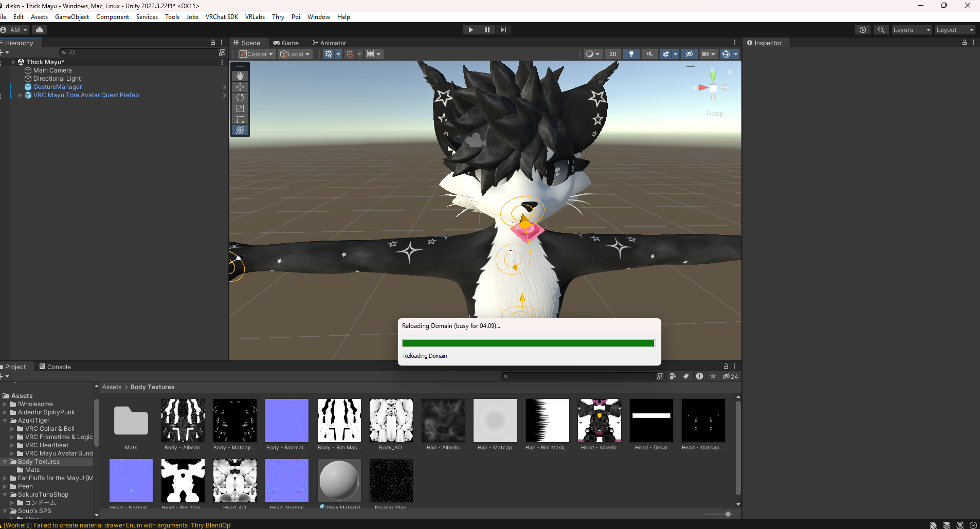Toggle scene audio mute
This screenshot has height=529, width=980.
pos(650,54)
